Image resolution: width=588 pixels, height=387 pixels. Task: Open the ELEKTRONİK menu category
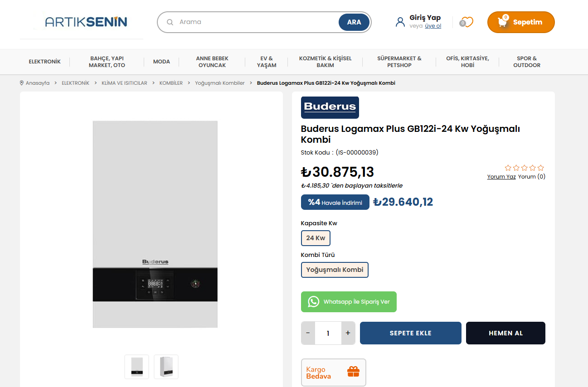coord(44,62)
